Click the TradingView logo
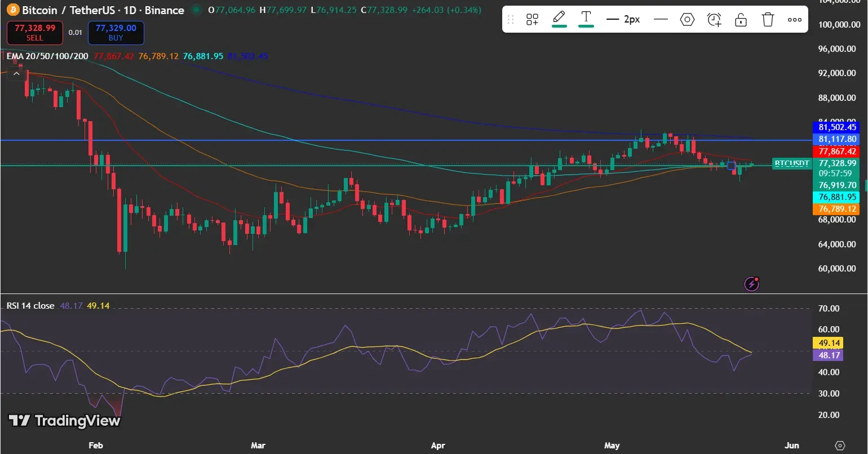 (64, 421)
